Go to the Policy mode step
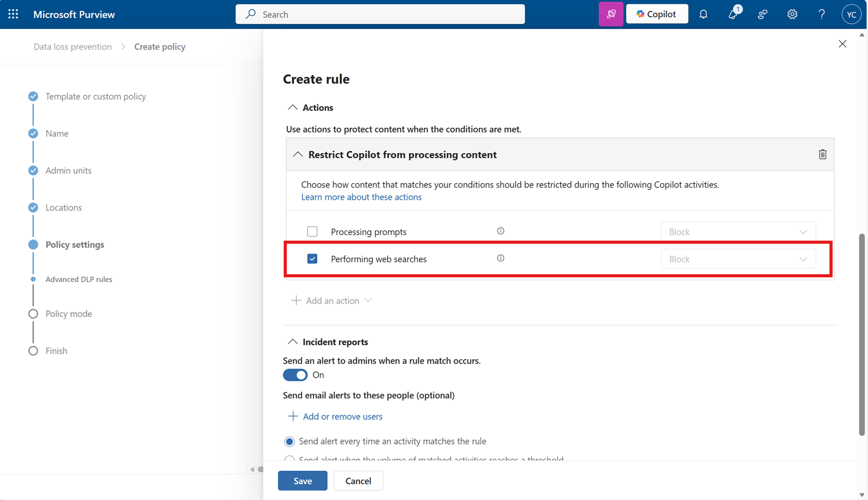Screen dimensions: 868x500 tap(68, 313)
